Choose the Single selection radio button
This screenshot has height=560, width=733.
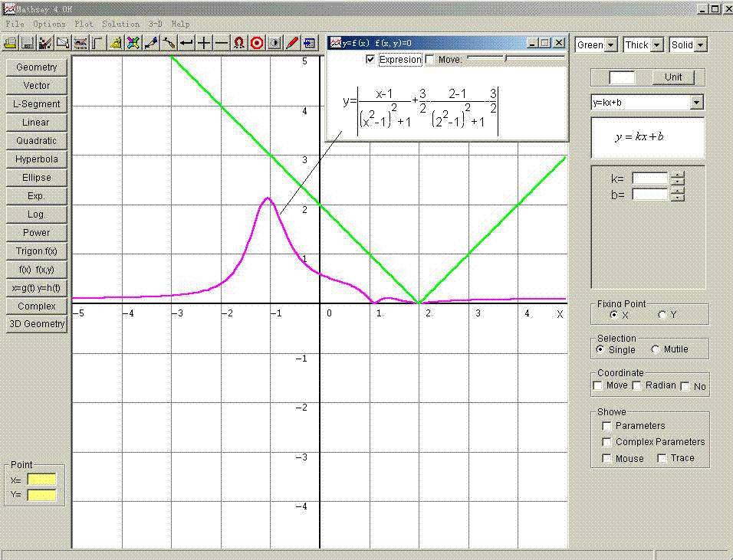600,349
